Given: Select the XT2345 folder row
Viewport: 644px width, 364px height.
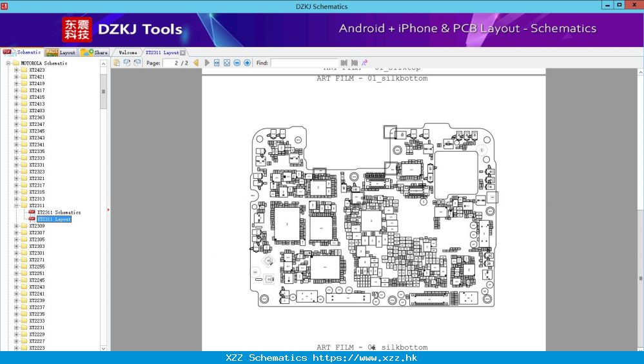Looking at the screenshot, I should pos(37,131).
